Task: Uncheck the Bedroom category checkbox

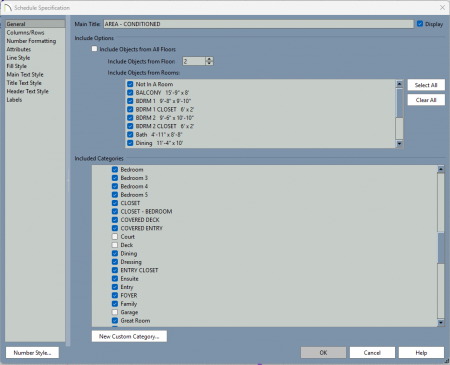Action: pos(115,169)
